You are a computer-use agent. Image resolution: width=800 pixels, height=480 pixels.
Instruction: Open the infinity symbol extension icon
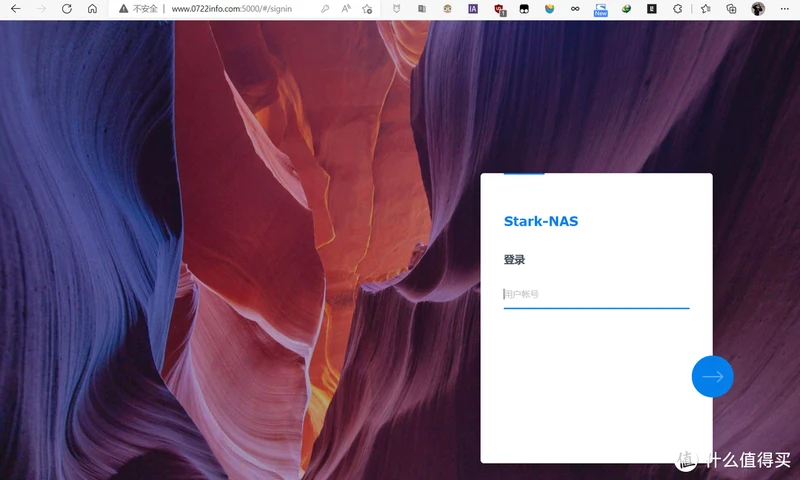(x=575, y=9)
